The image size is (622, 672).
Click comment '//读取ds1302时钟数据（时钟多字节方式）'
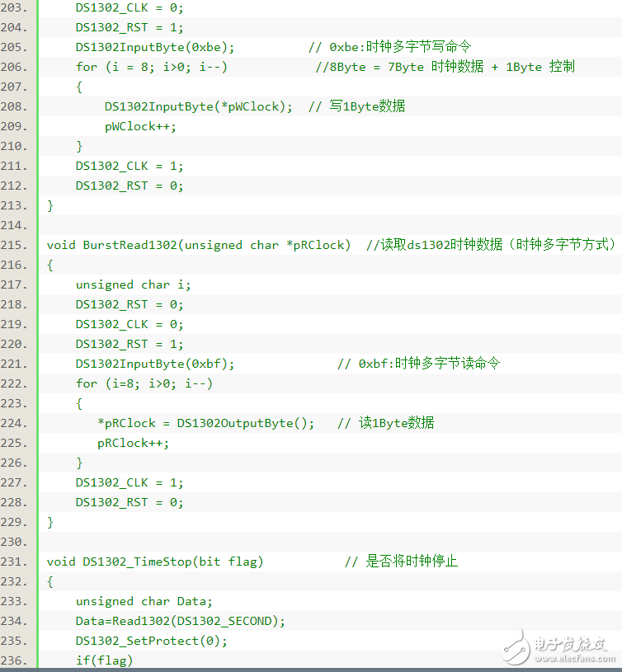(492, 245)
